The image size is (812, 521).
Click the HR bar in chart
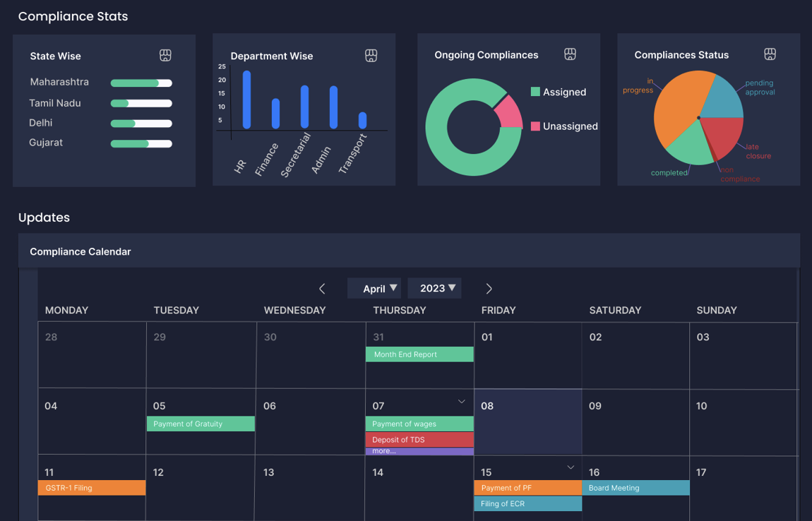(246, 100)
